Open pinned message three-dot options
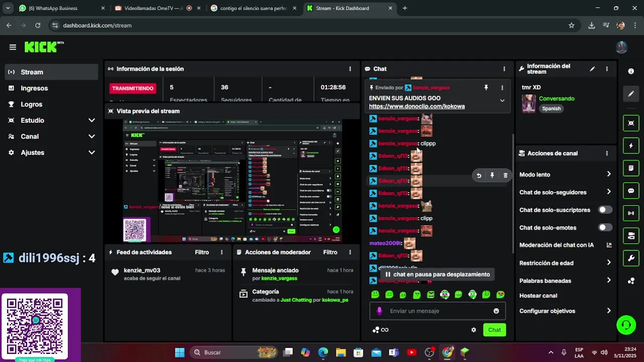 pyautogui.click(x=502, y=87)
